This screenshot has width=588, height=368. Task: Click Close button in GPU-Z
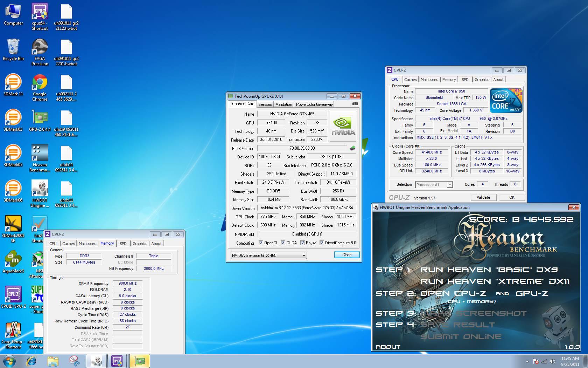coord(347,255)
